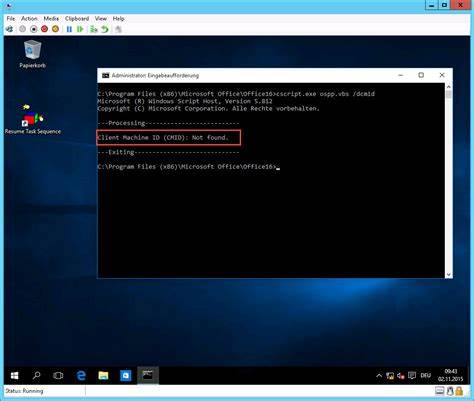This screenshot has height=401, width=474.
Task: Click the command prompt title bar icon
Action: click(x=106, y=76)
